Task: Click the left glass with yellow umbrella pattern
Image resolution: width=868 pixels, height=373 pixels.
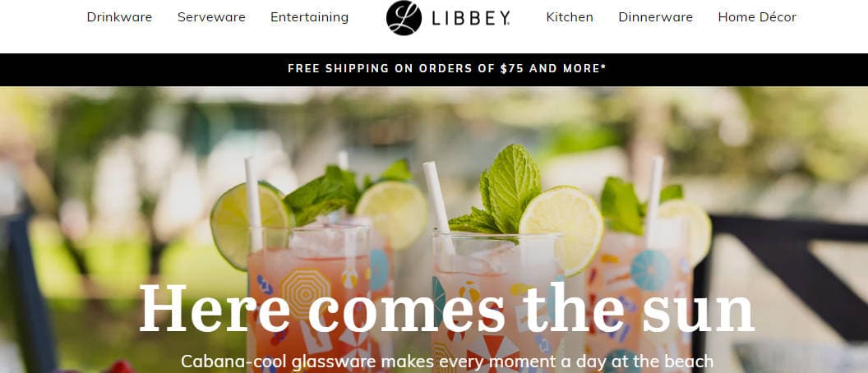Action: point(310,299)
